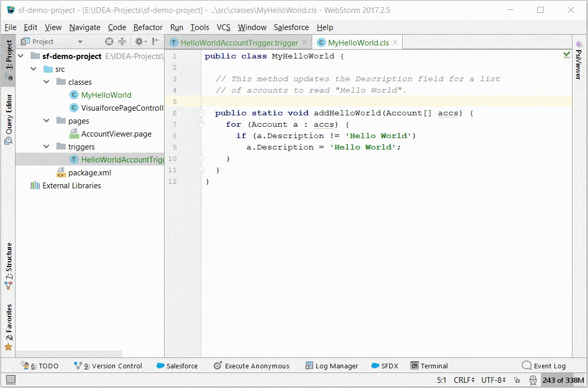This screenshot has width=588, height=388.
Task: Change CRLF line separator
Action: (464, 380)
